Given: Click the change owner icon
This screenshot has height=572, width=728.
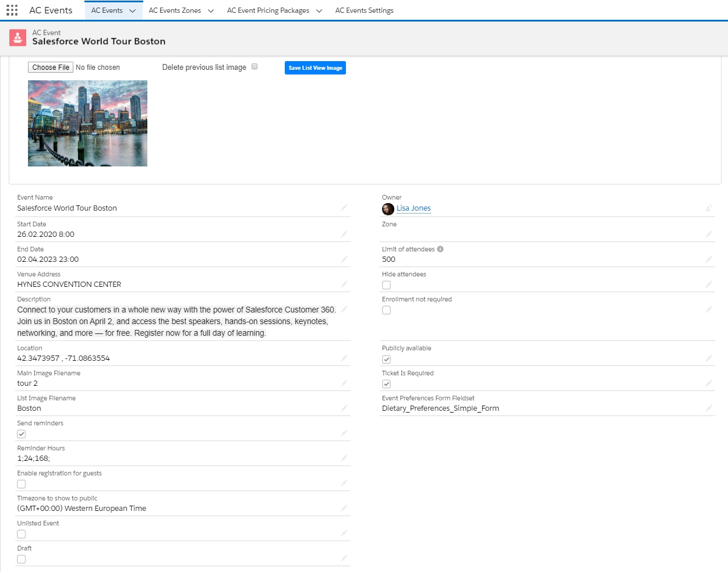Looking at the screenshot, I should click(709, 208).
